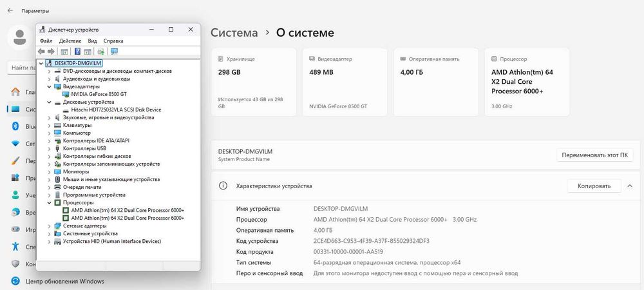Open the Оперативная память 4,00 ГБ card

pyautogui.click(x=436, y=82)
